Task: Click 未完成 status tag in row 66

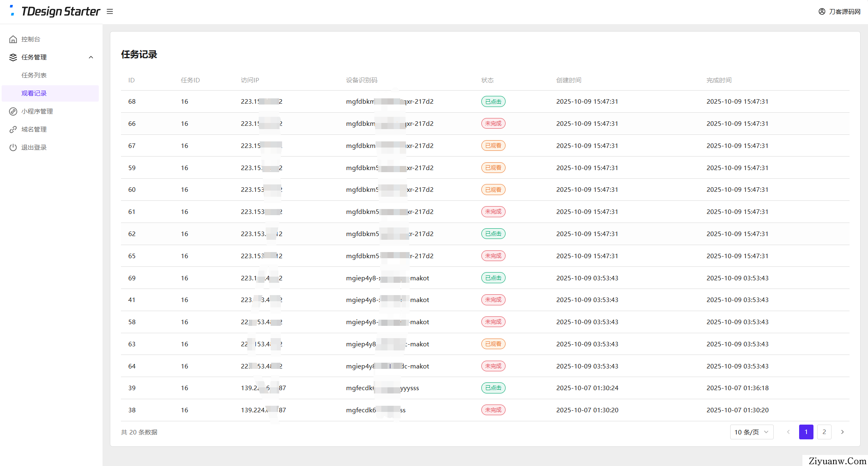Action: pyautogui.click(x=493, y=123)
